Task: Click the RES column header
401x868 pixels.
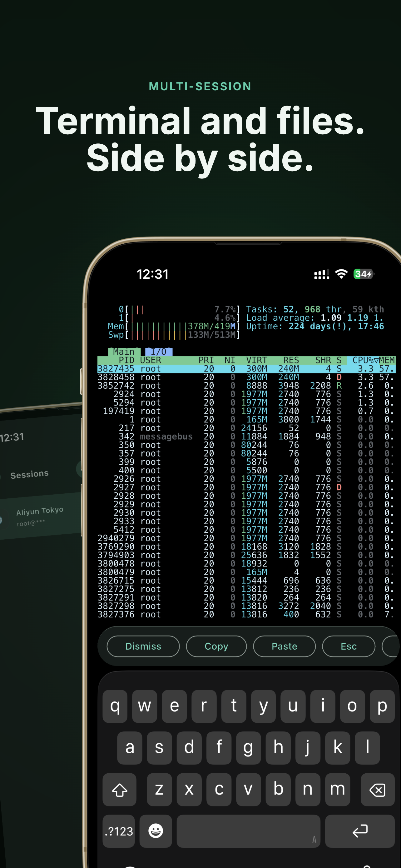Action: point(291,360)
